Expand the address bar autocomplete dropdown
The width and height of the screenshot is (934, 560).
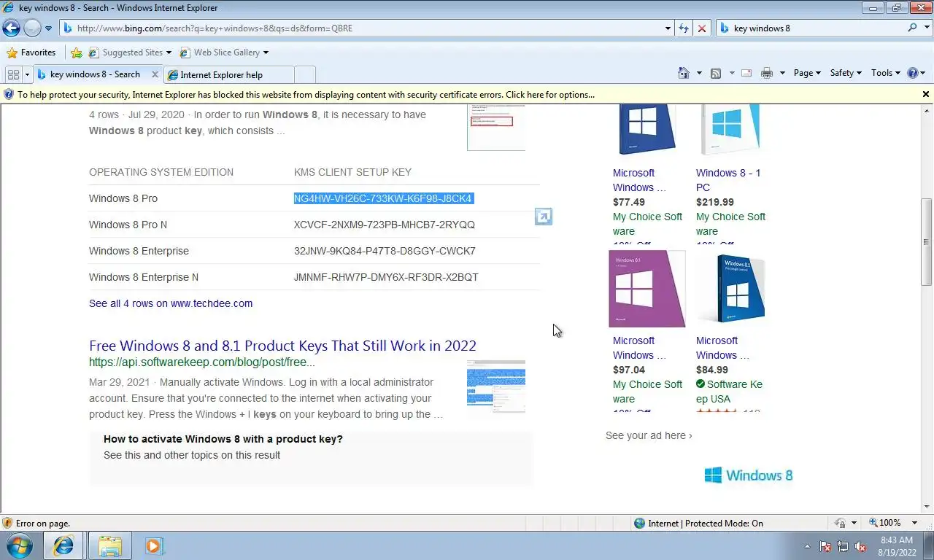(668, 28)
